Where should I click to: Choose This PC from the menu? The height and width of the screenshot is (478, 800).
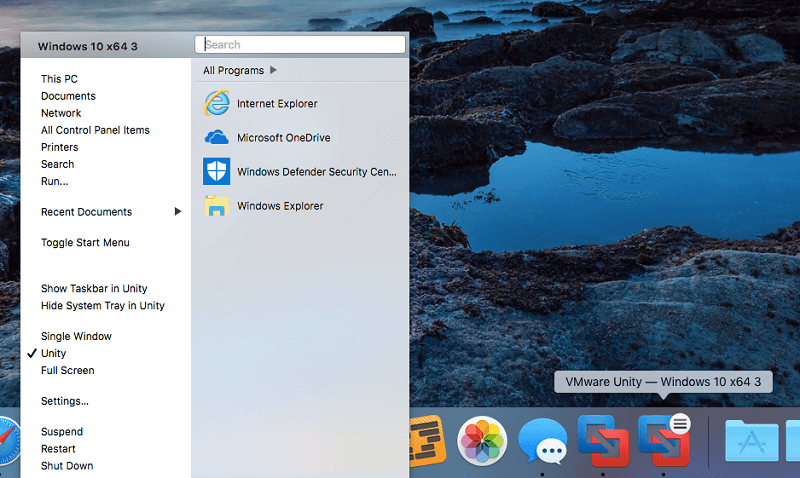pyautogui.click(x=59, y=80)
